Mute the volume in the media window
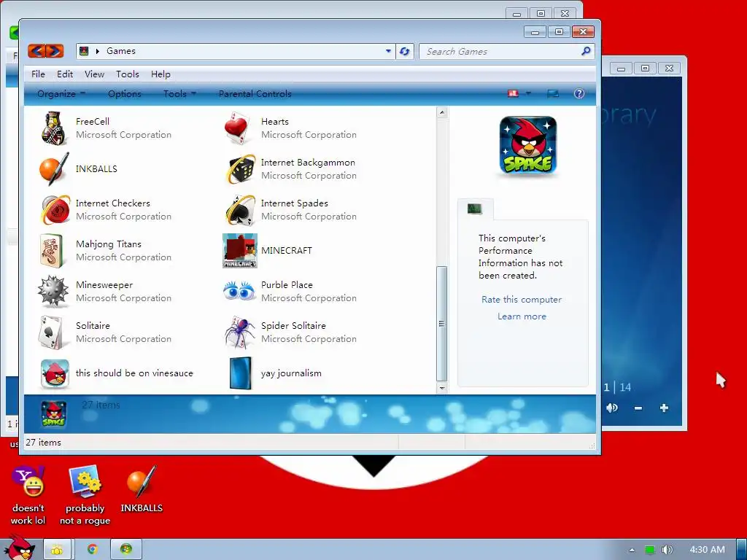Screen dimensions: 747x560 point(612,408)
